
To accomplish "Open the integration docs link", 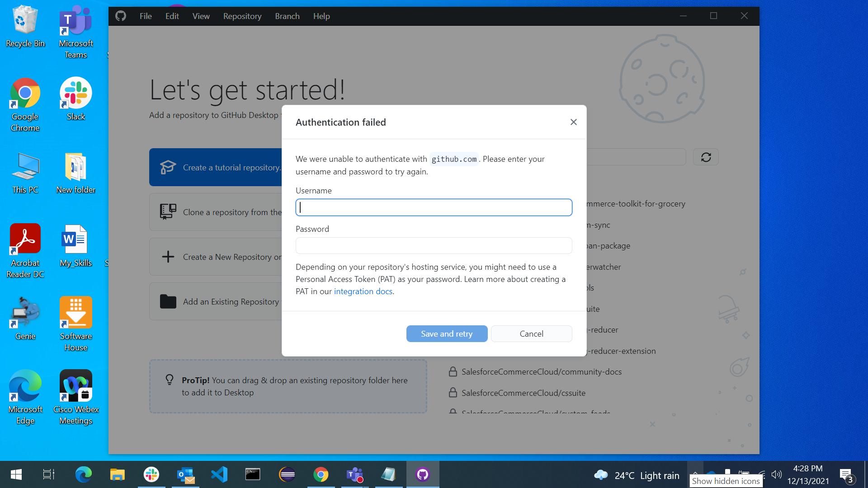I will (x=363, y=291).
